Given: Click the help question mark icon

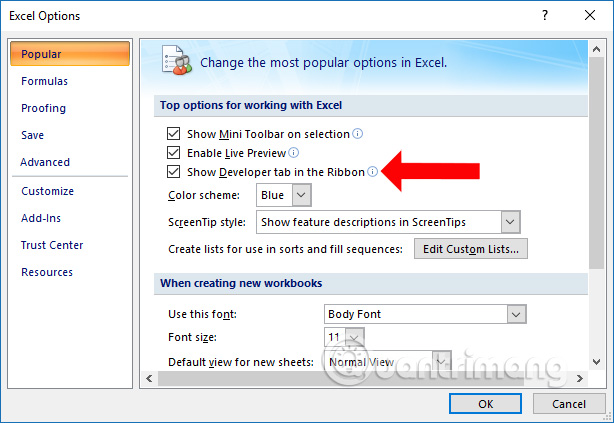Looking at the screenshot, I should (545, 16).
